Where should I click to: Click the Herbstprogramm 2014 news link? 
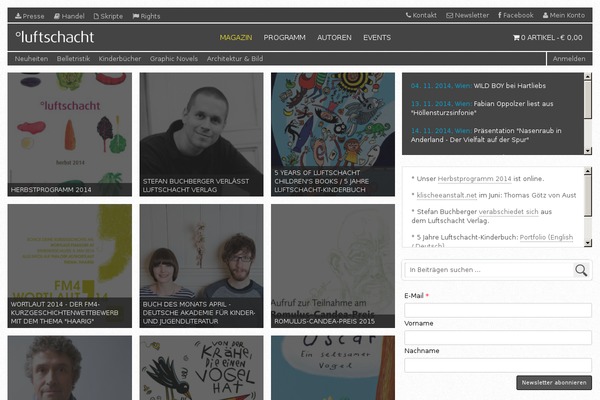[474, 179]
